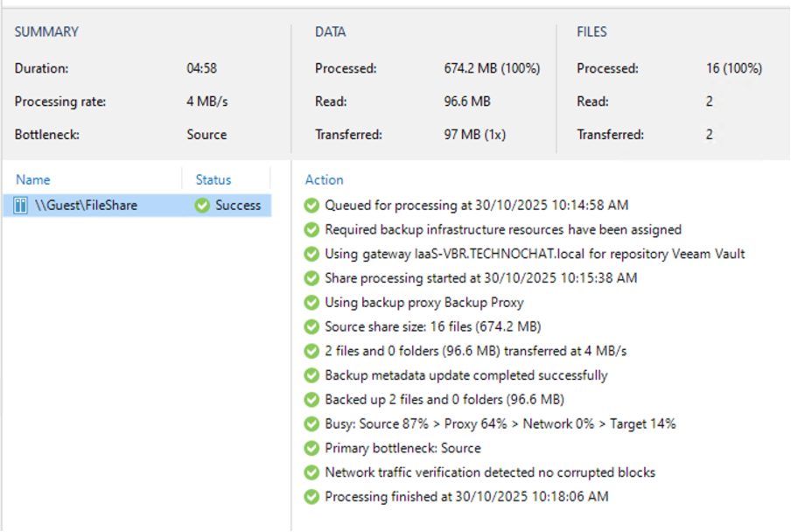Sort list by the Status column header
Screen dimensions: 791x532
click(213, 179)
